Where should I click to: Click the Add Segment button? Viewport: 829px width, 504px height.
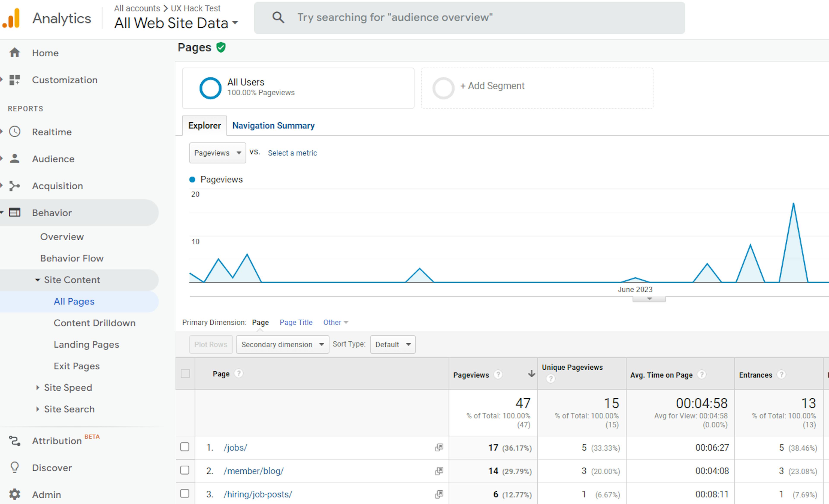pos(492,86)
